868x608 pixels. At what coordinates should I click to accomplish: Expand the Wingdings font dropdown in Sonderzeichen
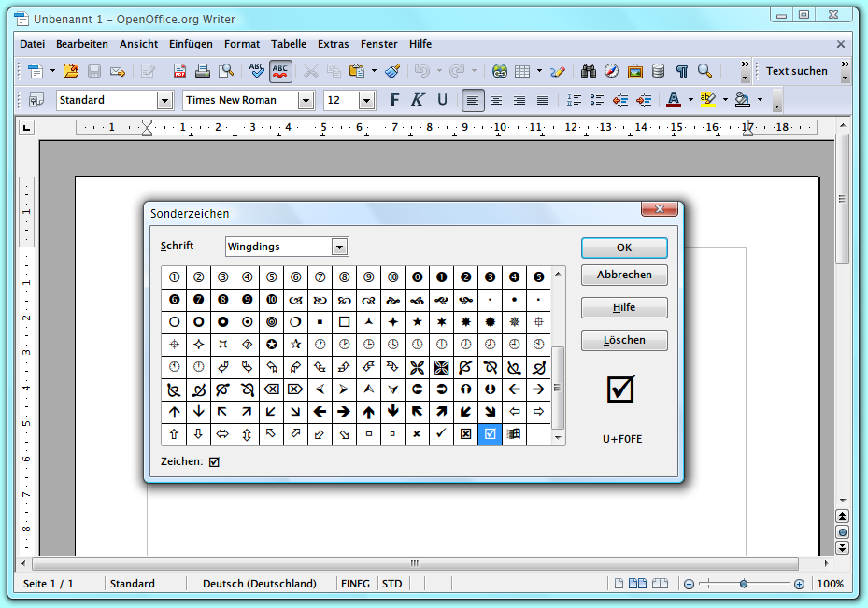click(x=339, y=247)
